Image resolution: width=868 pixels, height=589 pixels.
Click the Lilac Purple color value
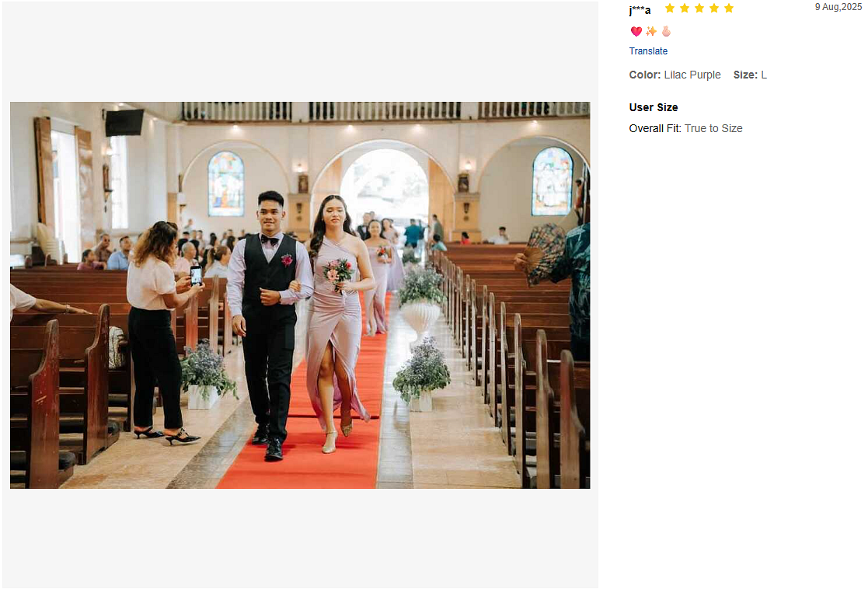click(692, 75)
